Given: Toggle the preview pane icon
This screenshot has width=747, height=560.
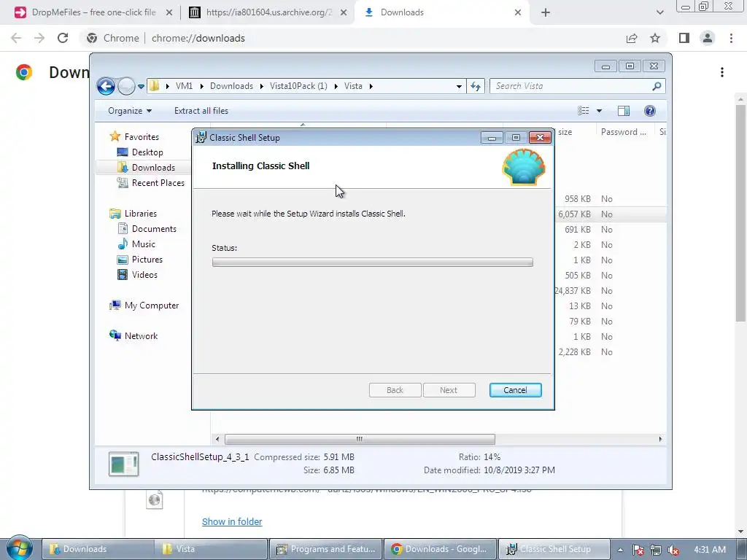Looking at the screenshot, I should tap(624, 111).
